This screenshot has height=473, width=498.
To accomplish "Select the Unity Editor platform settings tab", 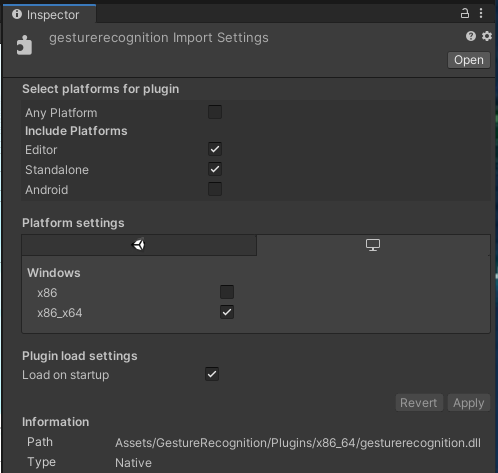I will point(139,245).
